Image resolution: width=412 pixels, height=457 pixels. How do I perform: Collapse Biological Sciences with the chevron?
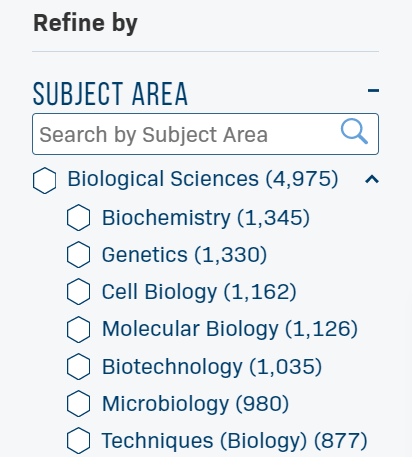tap(372, 180)
